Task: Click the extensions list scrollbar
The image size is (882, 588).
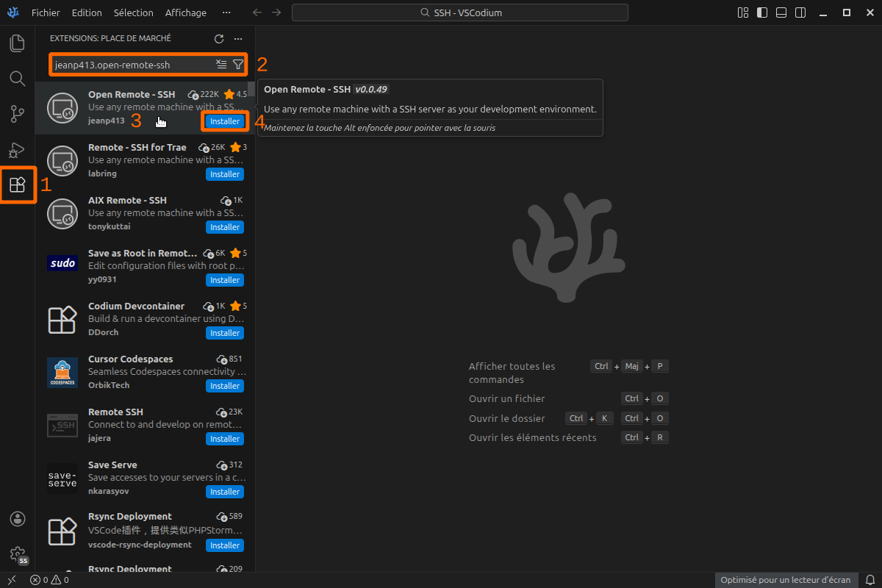Action: coord(251,90)
